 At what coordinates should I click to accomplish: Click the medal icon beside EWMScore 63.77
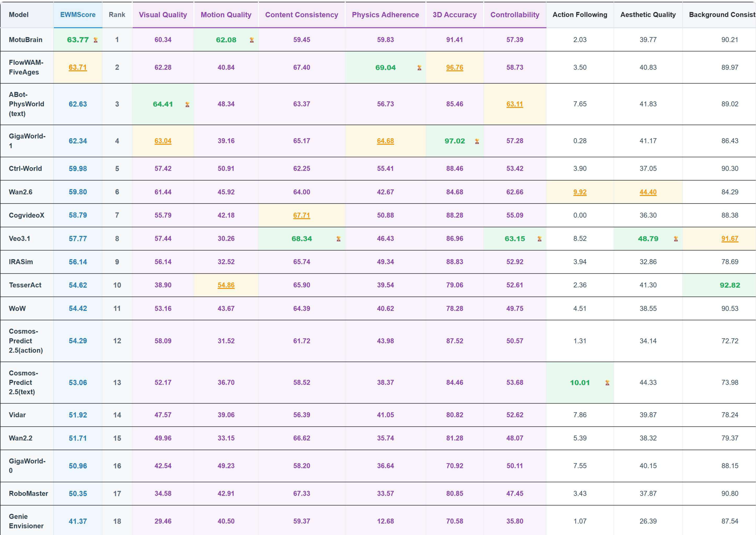[x=96, y=40]
